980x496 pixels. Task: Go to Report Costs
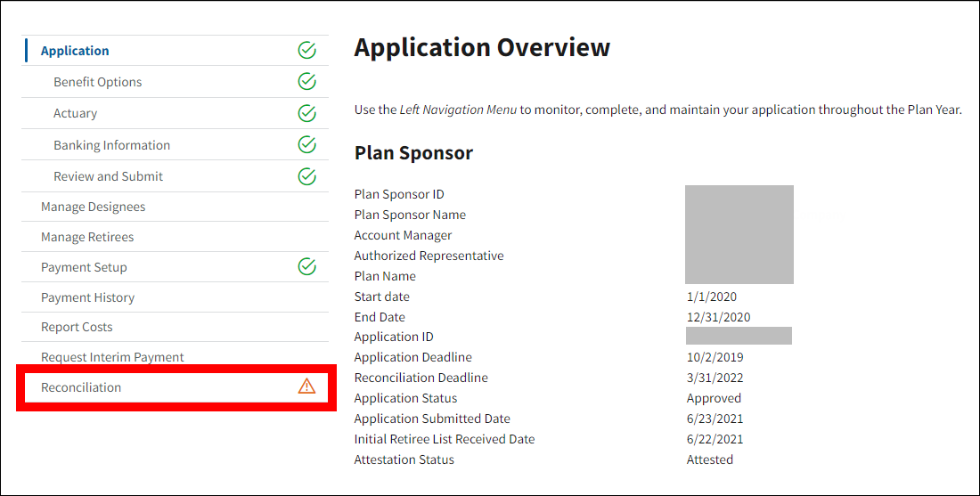77,327
